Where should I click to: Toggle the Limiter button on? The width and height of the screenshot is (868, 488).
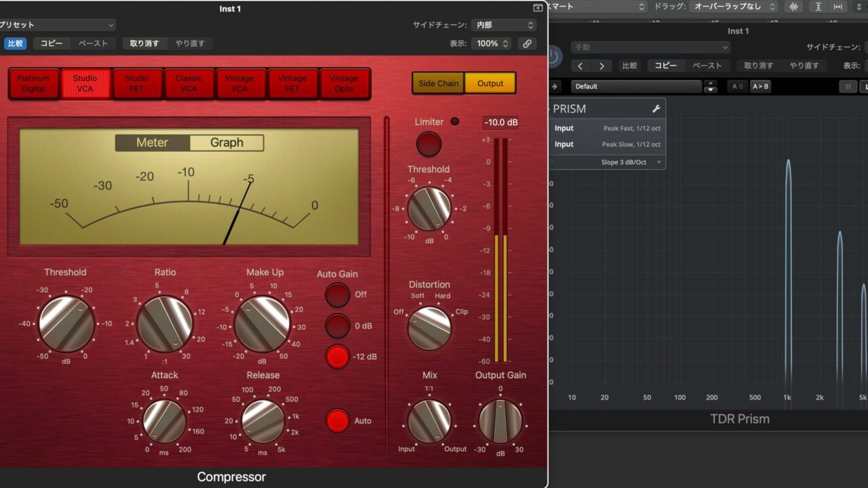coord(429,144)
